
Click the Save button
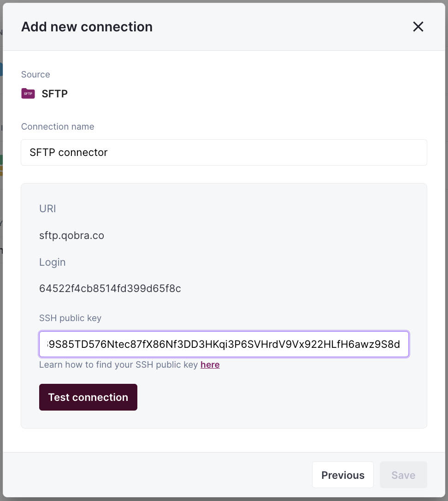point(403,475)
